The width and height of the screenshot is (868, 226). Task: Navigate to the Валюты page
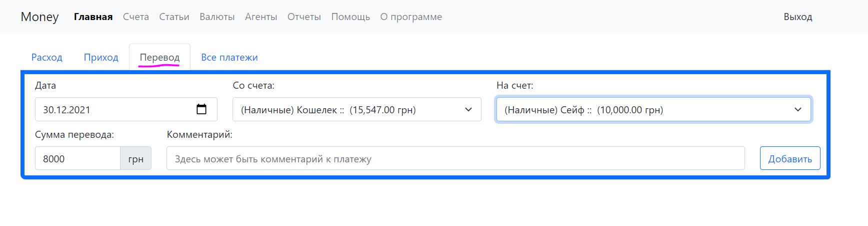coord(217,17)
